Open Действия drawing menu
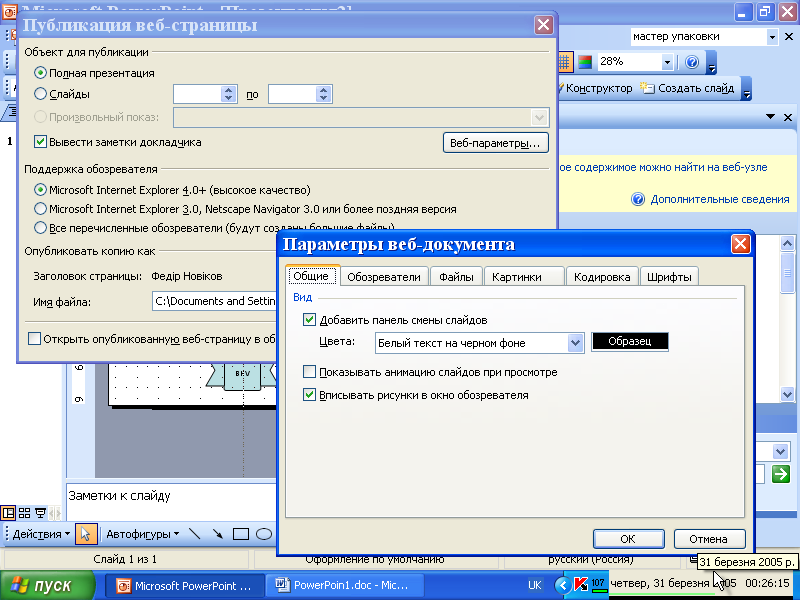 tap(41, 534)
